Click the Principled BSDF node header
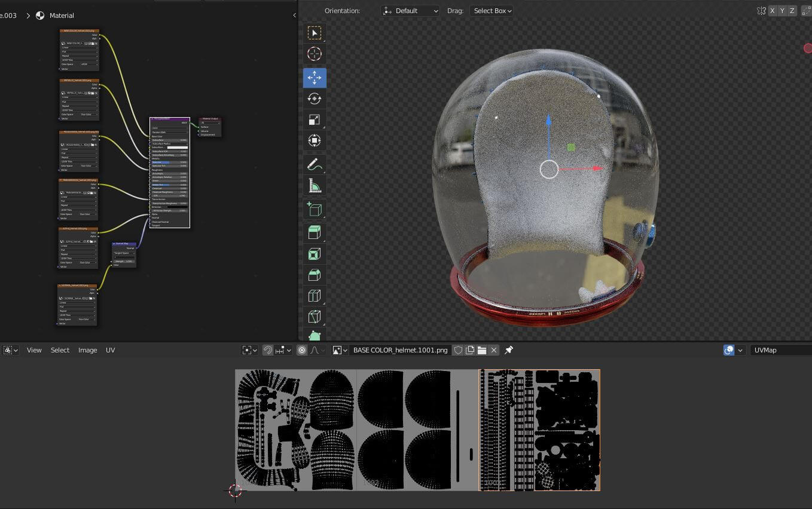The width and height of the screenshot is (812, 509). (x=170, y=119)
